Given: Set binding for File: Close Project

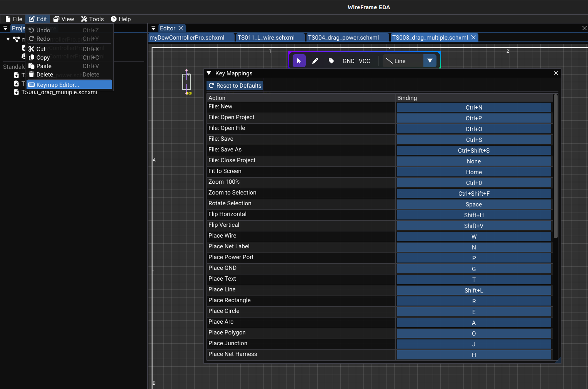Looking at the screenshot, I should coord(474,161).
